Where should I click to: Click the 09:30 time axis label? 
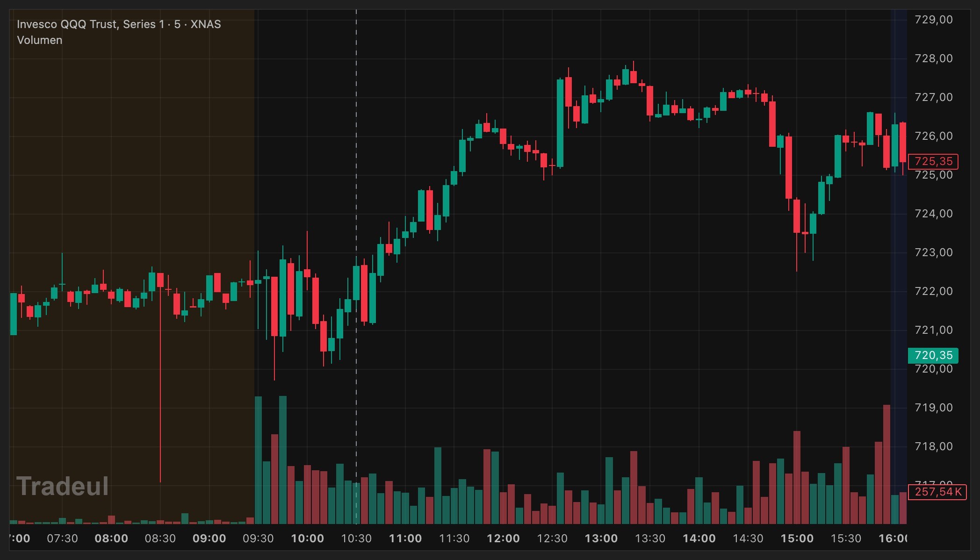click(258, 538)
